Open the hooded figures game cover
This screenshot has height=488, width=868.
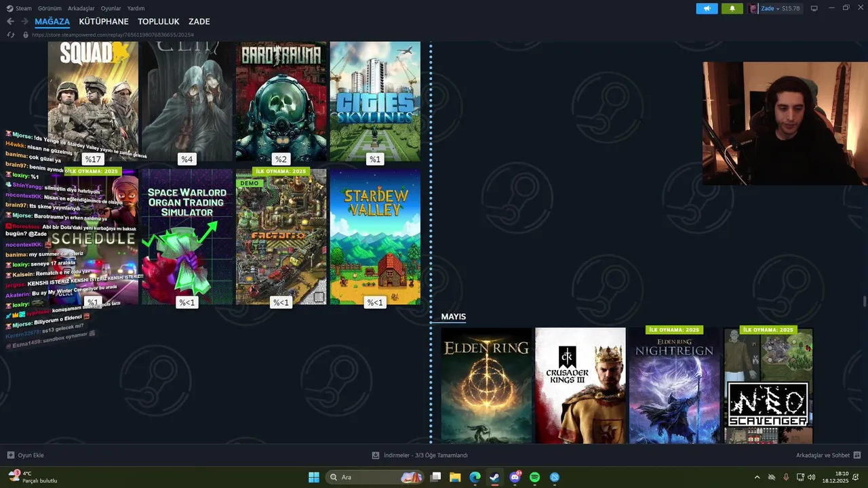coord(186,101)
